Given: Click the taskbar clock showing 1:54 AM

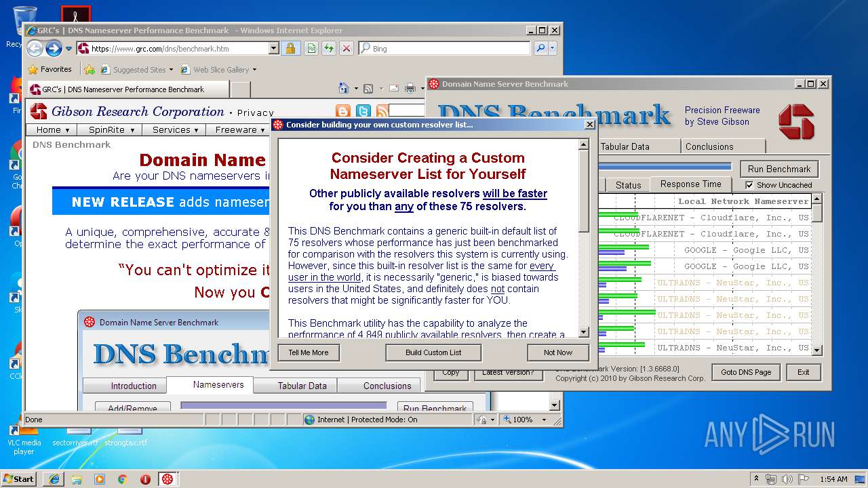Looking at the screenshot, I should 833,479.
